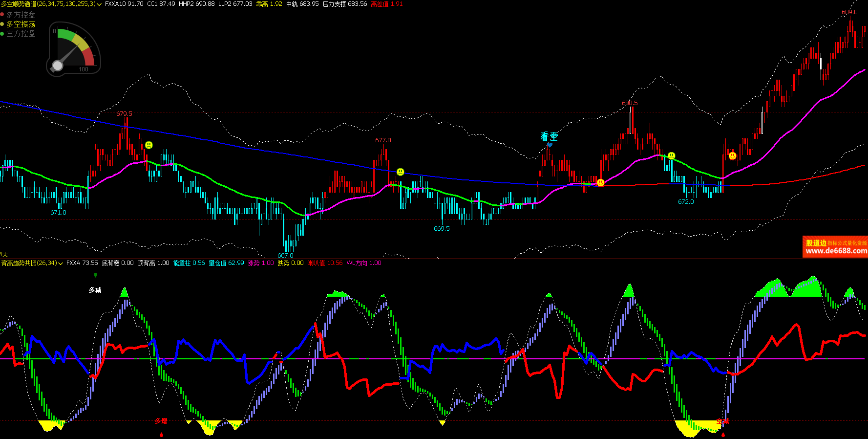The image size is (868, 439).
Task: Click the 空减 red arrow signal marker
Action: click(723, 434)
